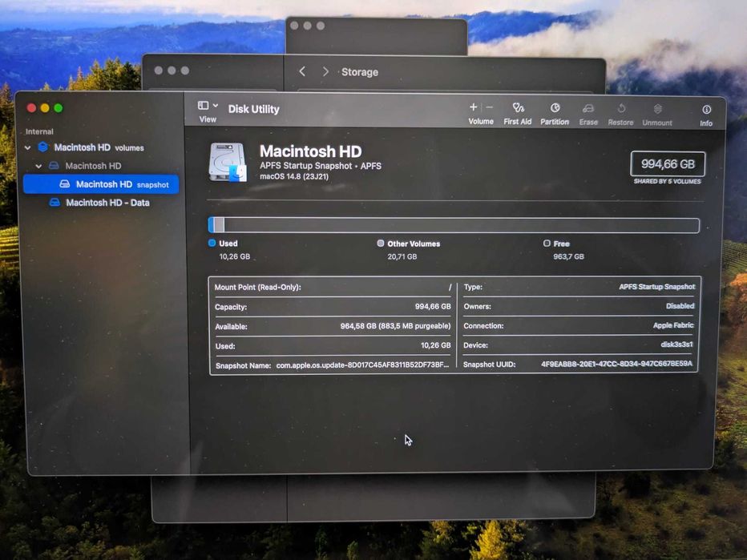Select the Macintosh HD snapshot row
The width and height of the screenshot is (747, 560).
pos(101,184)
